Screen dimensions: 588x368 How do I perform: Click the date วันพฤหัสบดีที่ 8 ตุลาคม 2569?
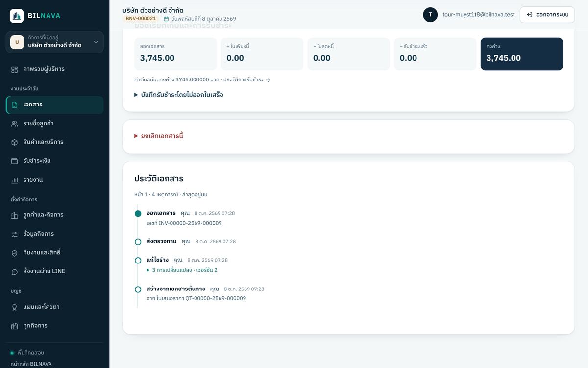click(204, 19)
